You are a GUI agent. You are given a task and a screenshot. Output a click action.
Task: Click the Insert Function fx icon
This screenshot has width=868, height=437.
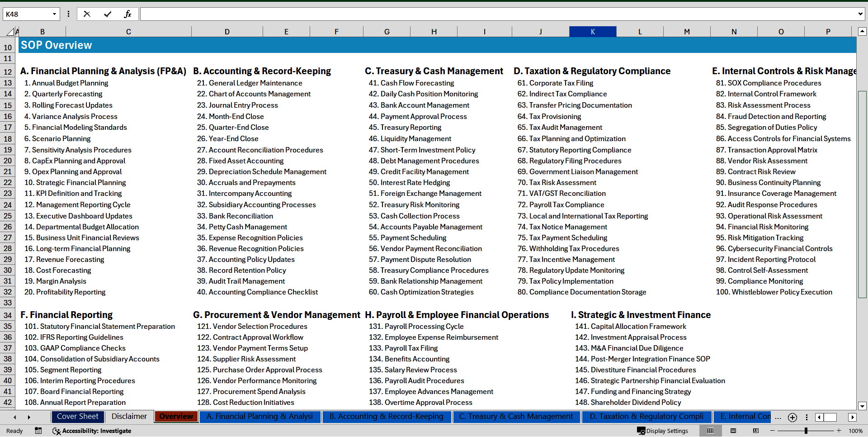tap(127, 14)
